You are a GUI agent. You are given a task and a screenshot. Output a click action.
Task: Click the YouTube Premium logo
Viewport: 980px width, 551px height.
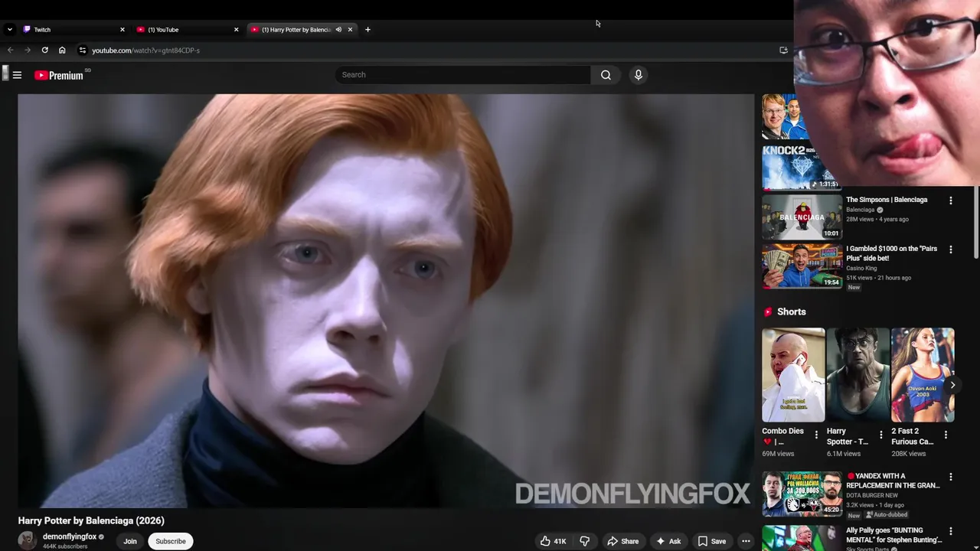coord(59,75)
